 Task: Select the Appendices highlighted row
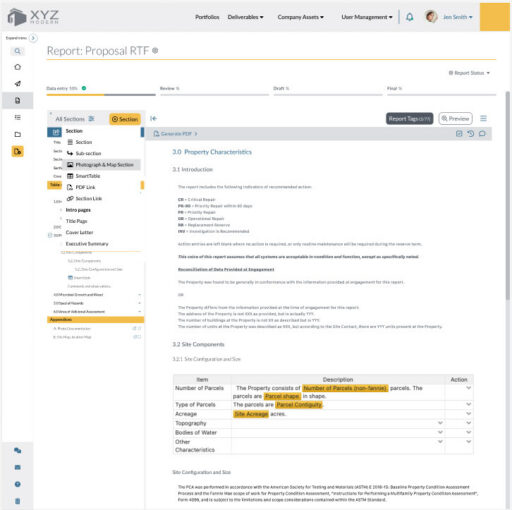pos(95,319)
